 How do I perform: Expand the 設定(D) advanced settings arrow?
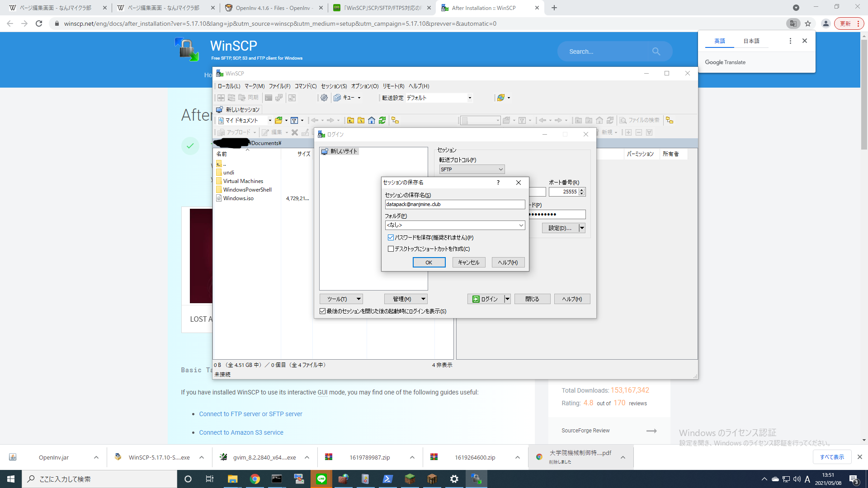(x=582, y=228)
